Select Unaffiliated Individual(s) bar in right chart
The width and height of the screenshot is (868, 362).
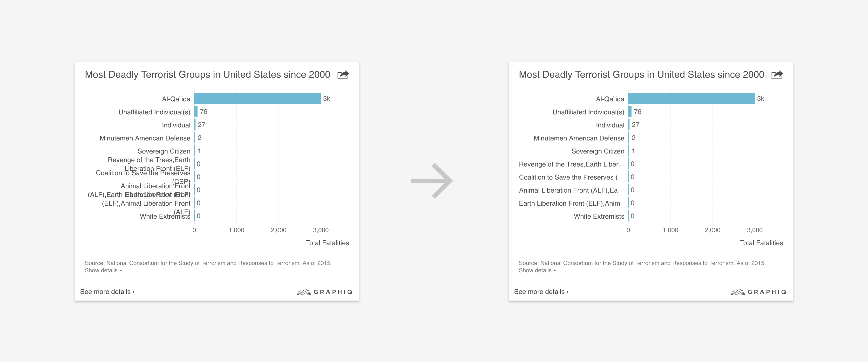click(630, 112)
